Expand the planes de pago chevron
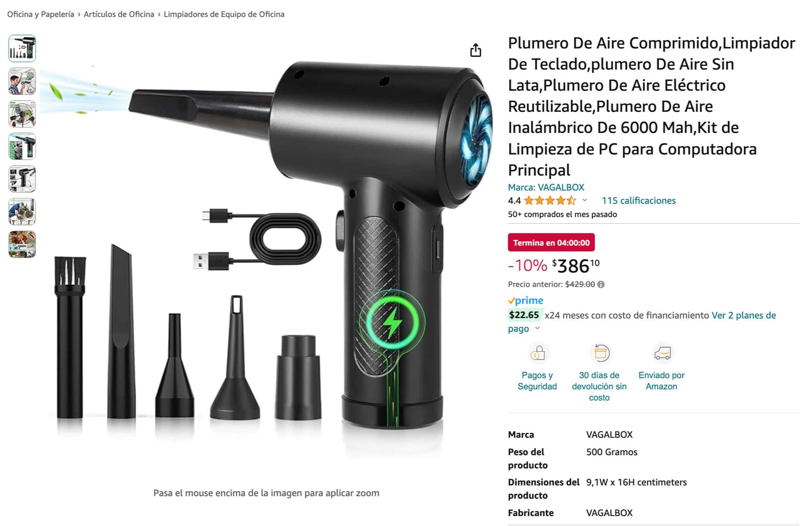812x526 pixels. point(537,328)
